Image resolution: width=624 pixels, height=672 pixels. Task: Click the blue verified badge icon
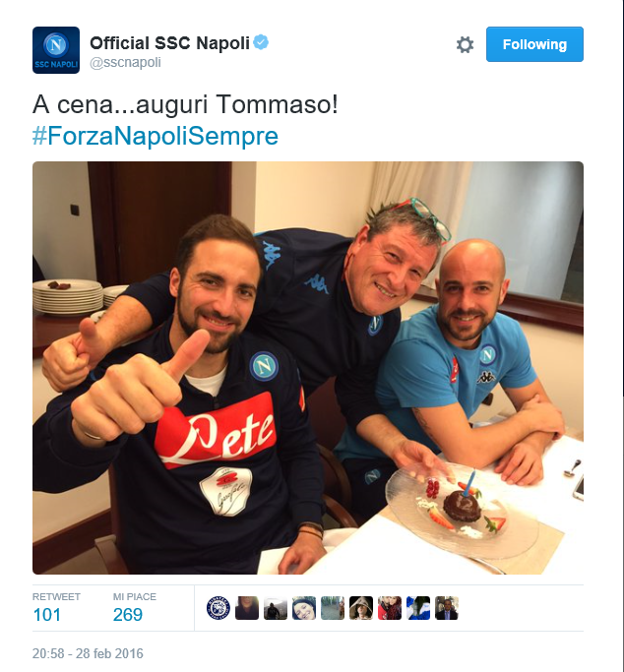coord(261,42)
